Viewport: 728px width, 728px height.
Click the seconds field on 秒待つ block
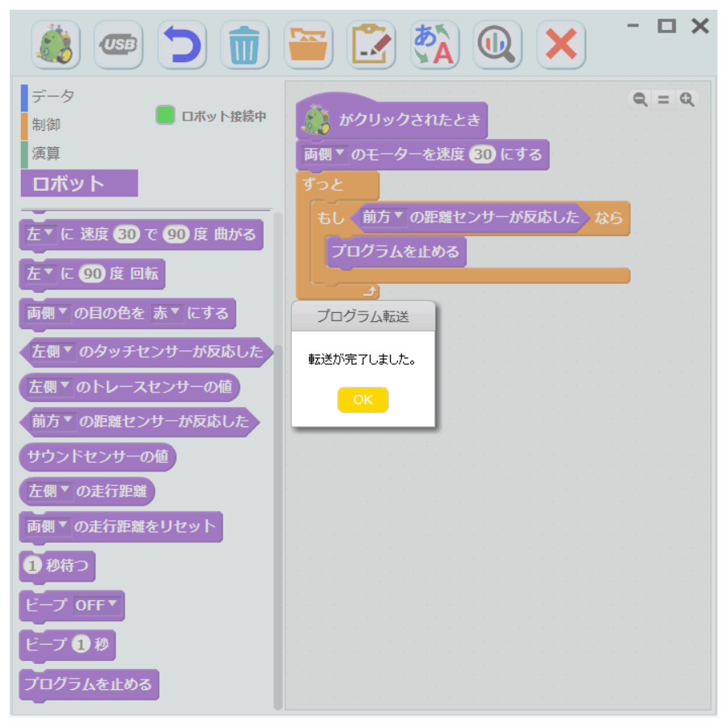tap(32, 565)
